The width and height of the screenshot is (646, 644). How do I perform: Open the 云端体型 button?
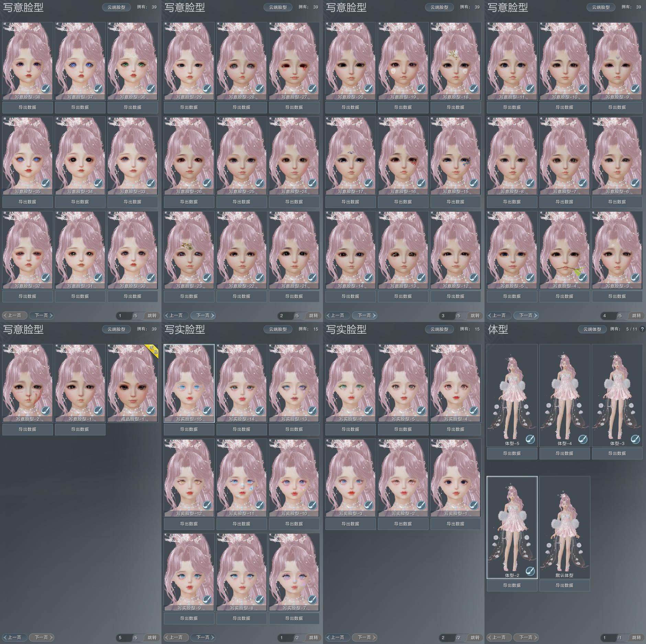click(x=592, y=329)
